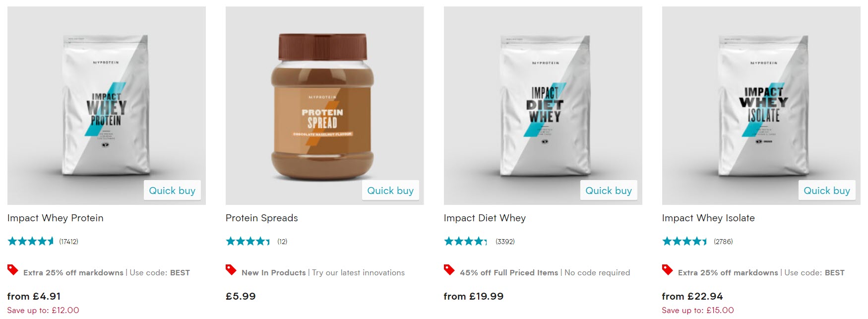Click the red tag icon under Protein Spreads

point(231,270)
